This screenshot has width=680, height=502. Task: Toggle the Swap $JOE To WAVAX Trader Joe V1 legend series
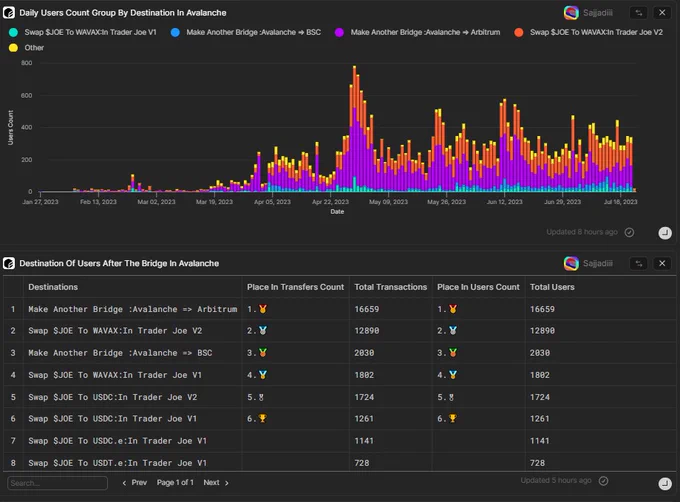[82, 32]
